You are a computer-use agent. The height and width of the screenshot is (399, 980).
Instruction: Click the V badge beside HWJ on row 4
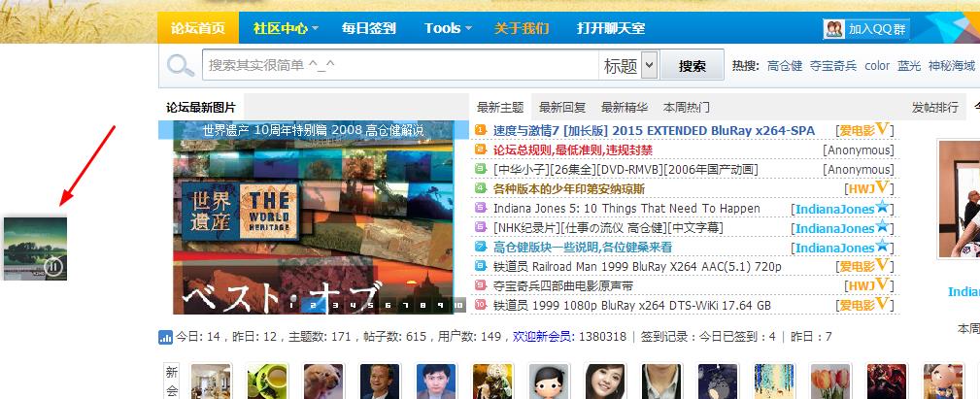pyautogui.click(x=882, y=186)
